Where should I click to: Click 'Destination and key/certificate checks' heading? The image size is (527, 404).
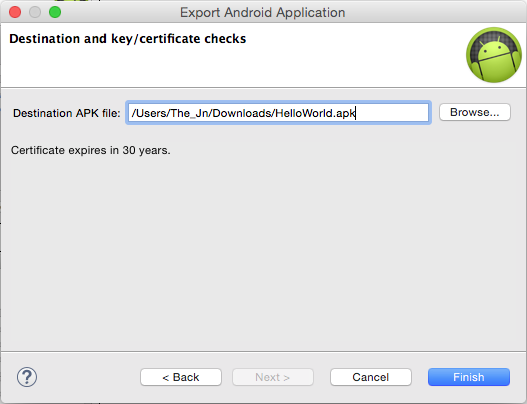click(128, 39)
